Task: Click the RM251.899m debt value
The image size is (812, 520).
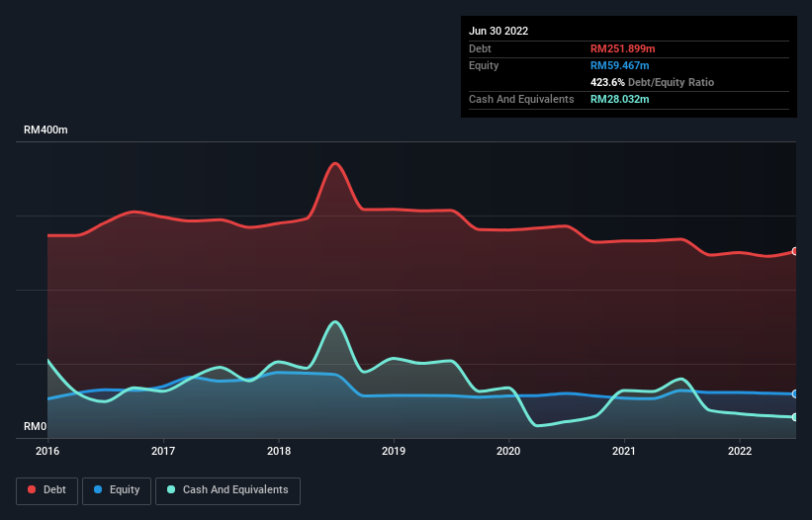Action: point(622,48)
